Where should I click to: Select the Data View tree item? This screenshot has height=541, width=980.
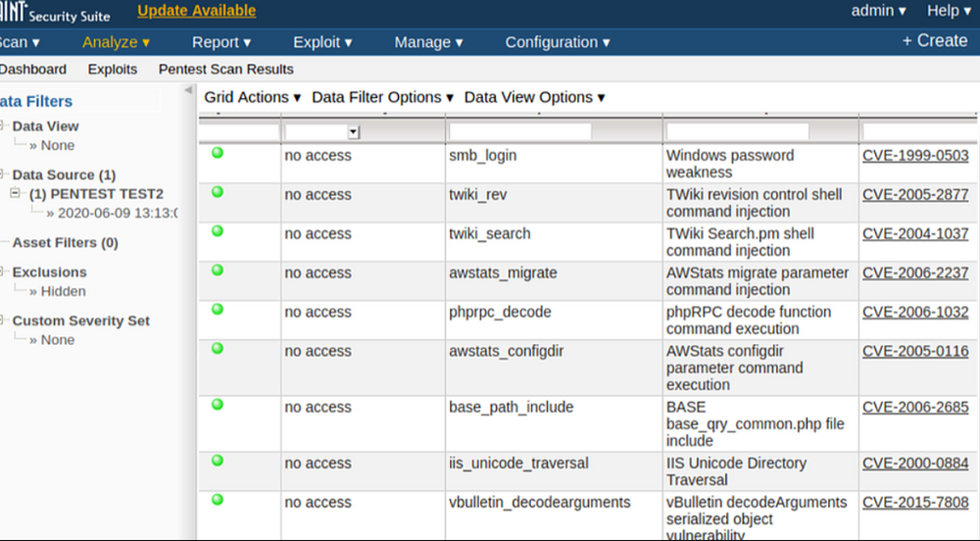point(46,126)
